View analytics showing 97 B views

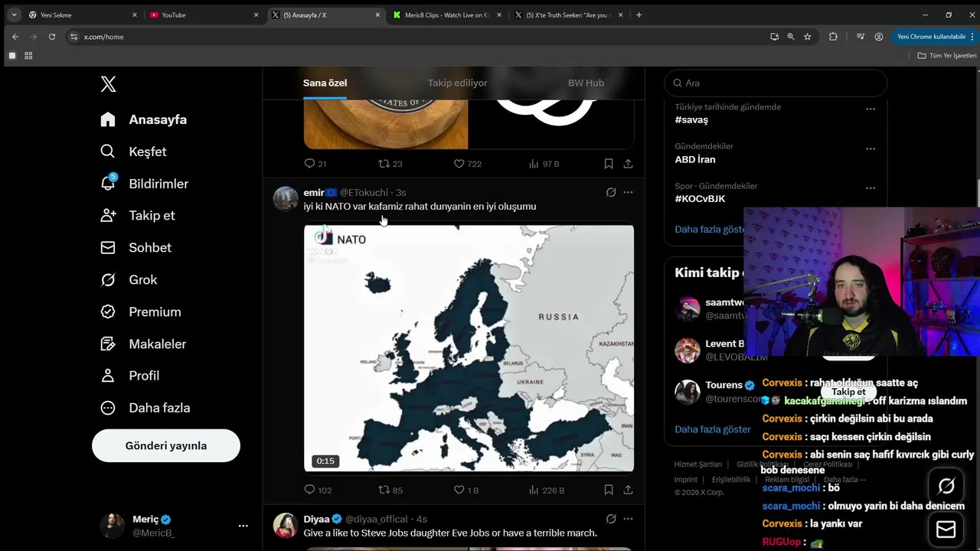(x=544, y=164)
